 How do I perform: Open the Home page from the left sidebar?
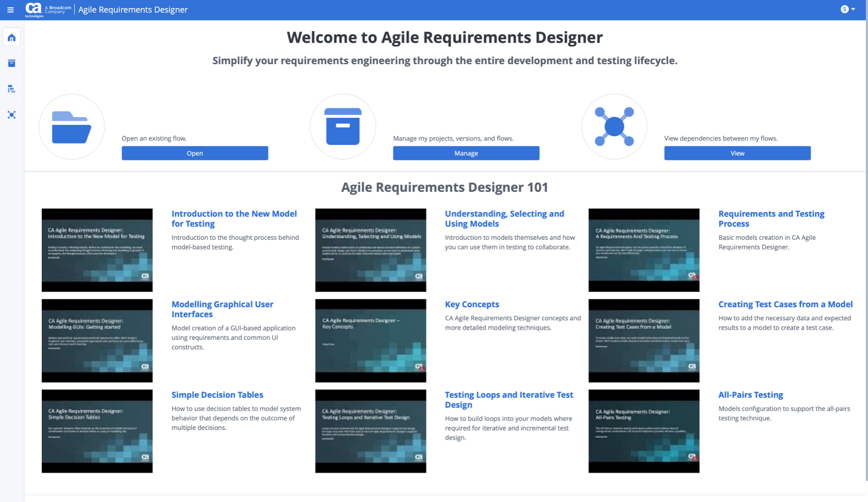pos(12,37)
